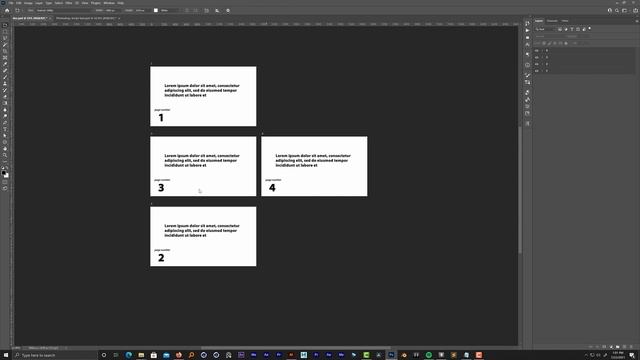Toggle the type layers filter
The height and width of the screenshot is (360, 640).
(572, 29)
